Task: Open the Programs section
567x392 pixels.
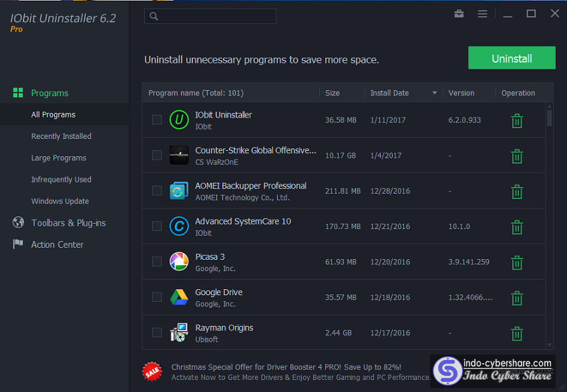Action: (49, 93)
